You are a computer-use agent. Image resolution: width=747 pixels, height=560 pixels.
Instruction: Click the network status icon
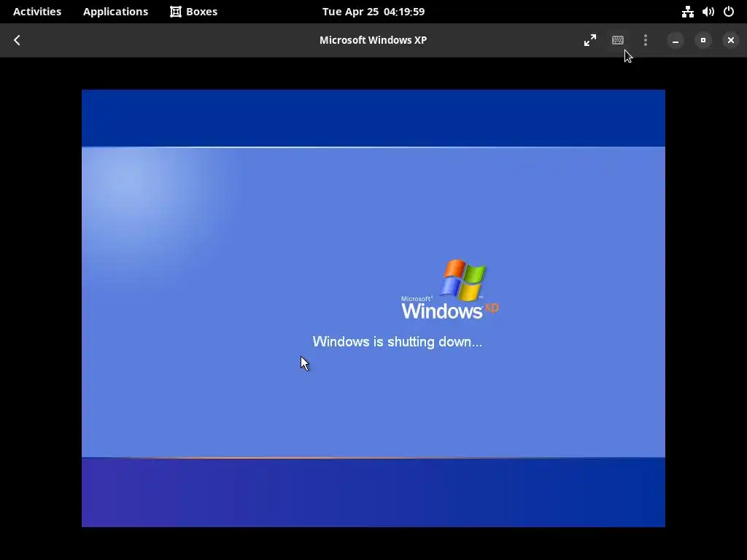[x=687, y=12]
